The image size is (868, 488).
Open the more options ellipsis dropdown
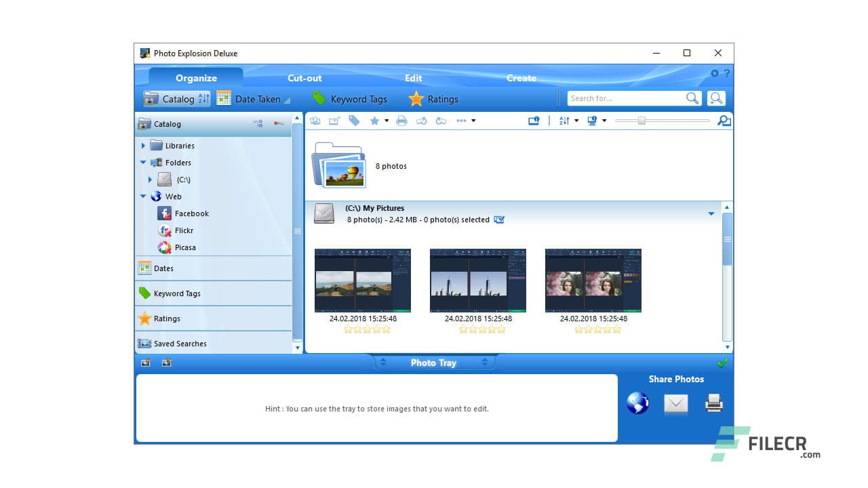pyautogui.click(x=463, y=120)
